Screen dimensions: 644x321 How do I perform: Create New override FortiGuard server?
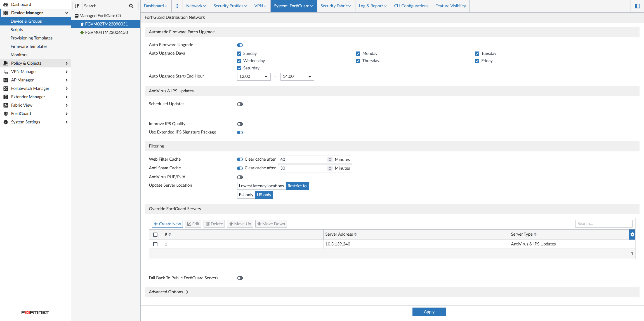click(x=167, y=224)
